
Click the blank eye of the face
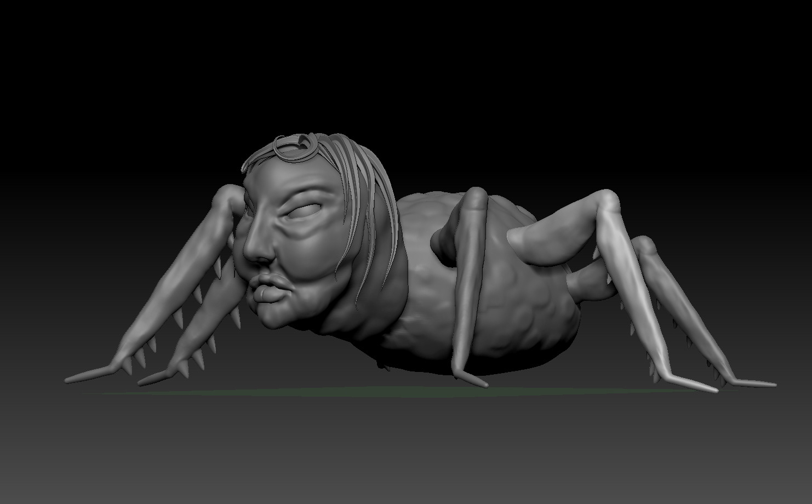(x=304, y=210)
